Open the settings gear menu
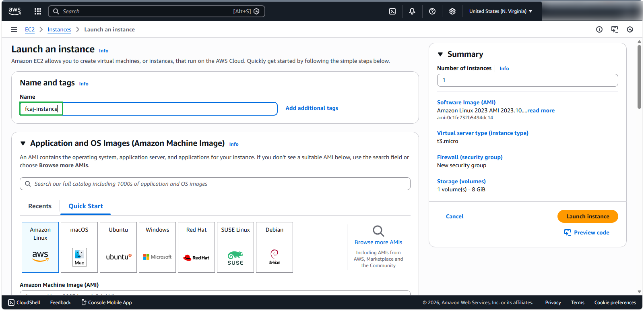Viewport: 644px width, 311px height. [452, 11]
